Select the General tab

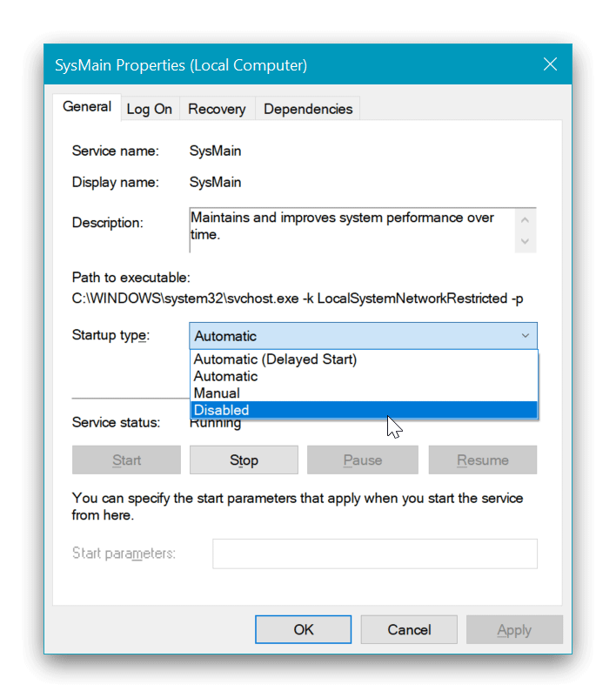point(87,107)
